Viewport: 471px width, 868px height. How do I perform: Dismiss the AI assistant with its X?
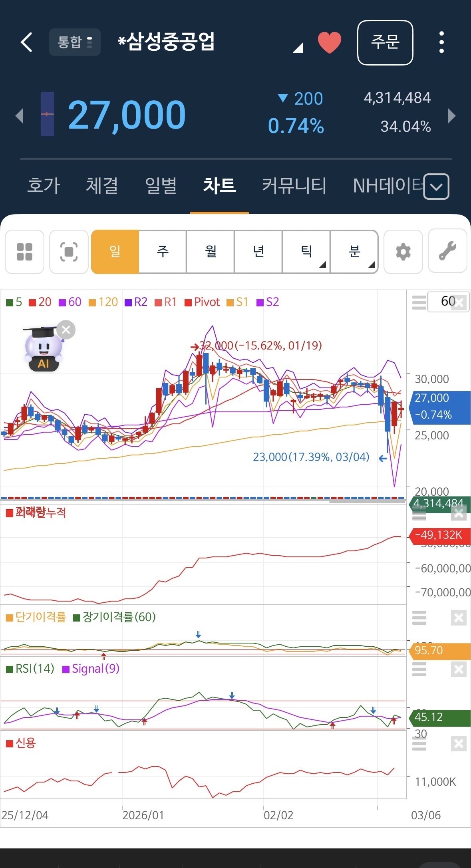point(66,330)
